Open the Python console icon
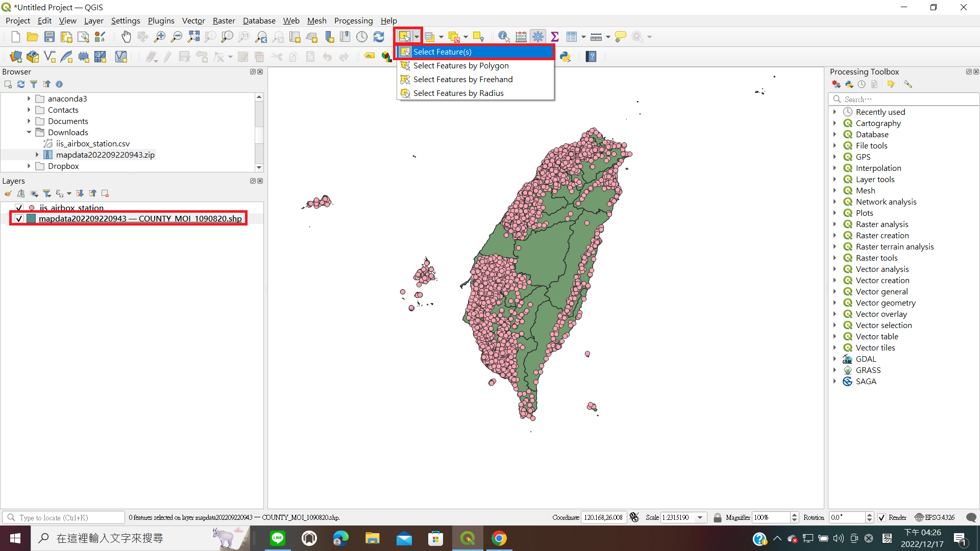The height and width of the screenshot is (551, 980). pyautogui.click(x=565, y=57)
